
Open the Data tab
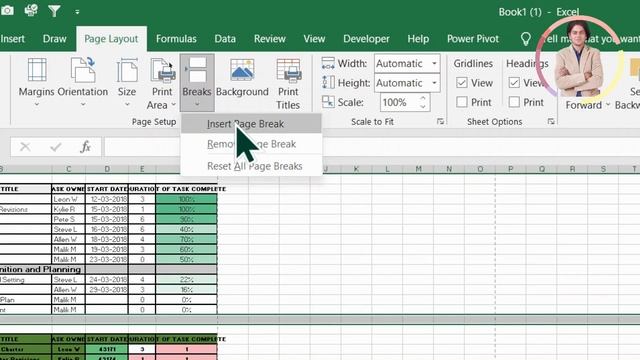pos(225,39)
